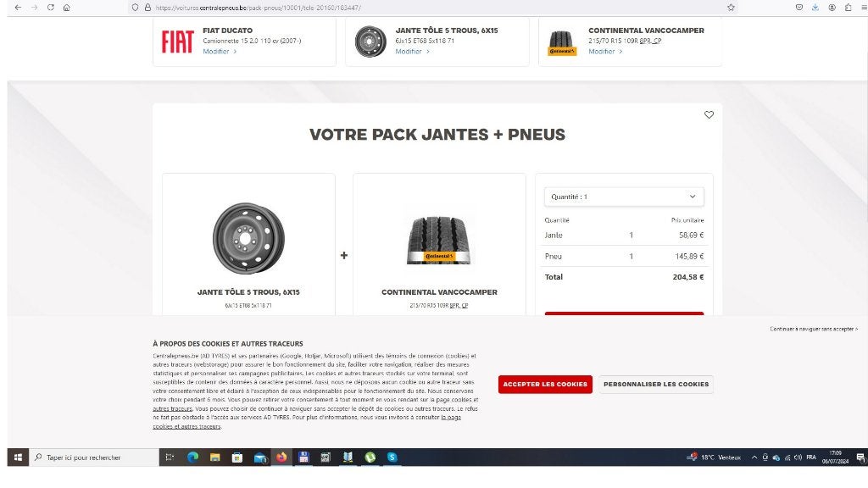This screenshot has height=488, width=868.
Task: Open Task View on the taskbar
Action: [x=170, y=457]
